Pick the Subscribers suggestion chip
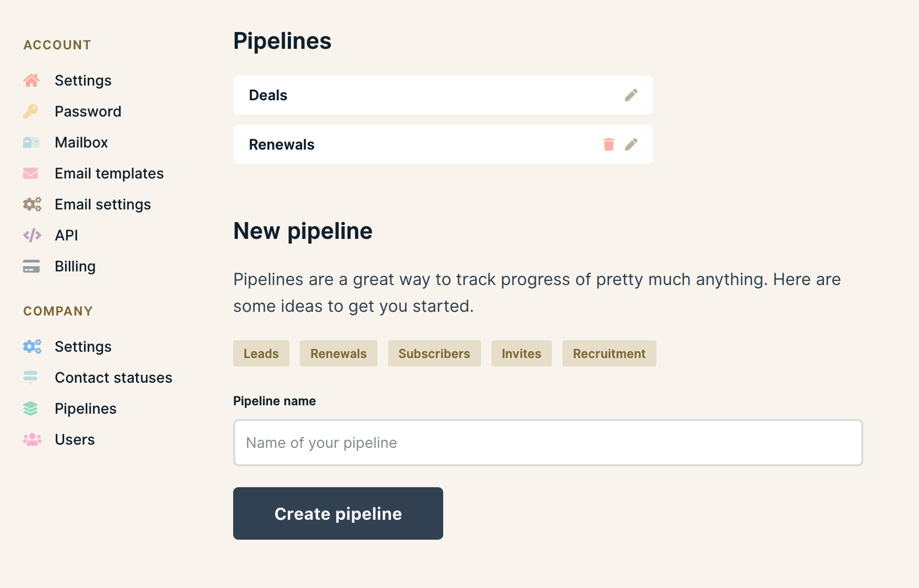The height and width of the screenshot is (588, 919). point(434,353)
